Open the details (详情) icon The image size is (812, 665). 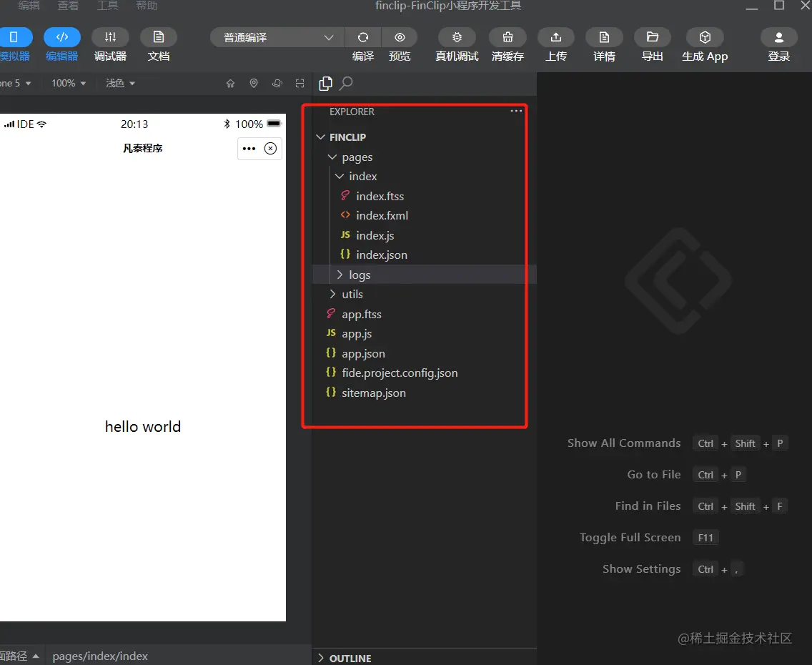(604, 37)
